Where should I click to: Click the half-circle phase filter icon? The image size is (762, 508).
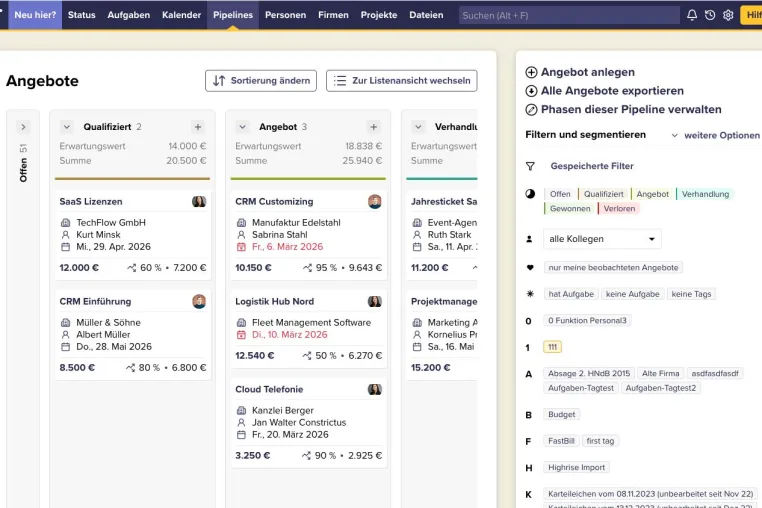click(530, 194)
